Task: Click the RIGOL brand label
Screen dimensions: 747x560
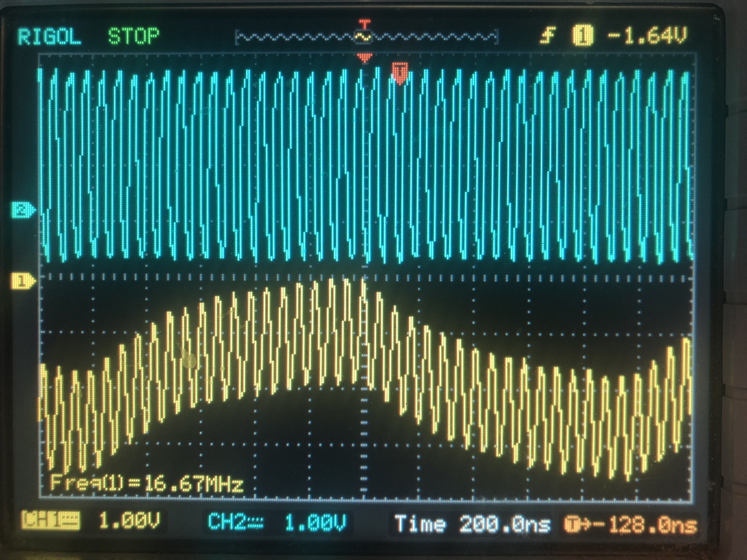Action: (x=50, y=36)
